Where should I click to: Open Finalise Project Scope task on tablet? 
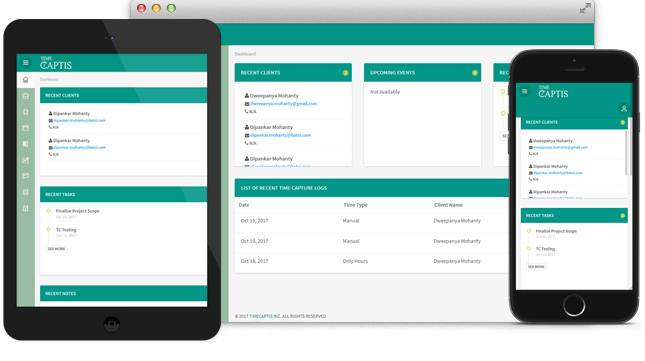[77, 211]
